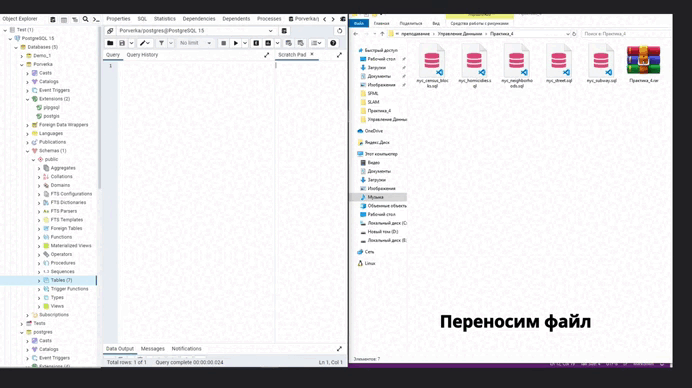Screen dimensions: 692x388
Task: Expand the Tables (7) node
Action: point(39,281)
